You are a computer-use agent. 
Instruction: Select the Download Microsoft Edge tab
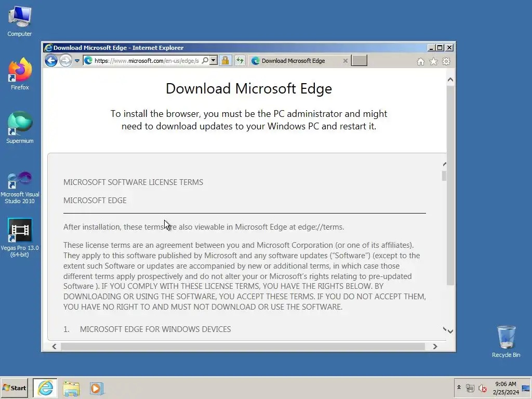tap(293, 61)
